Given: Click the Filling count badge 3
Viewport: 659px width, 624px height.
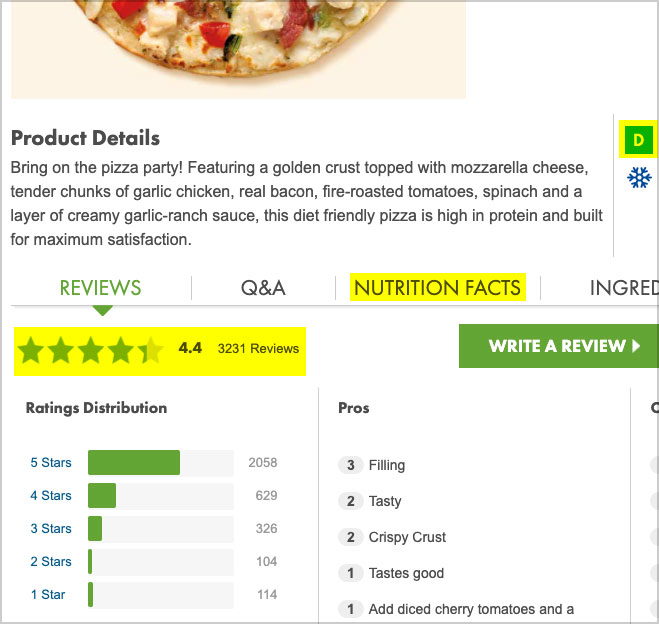Looking at the screenshot, I should [351, 465].
